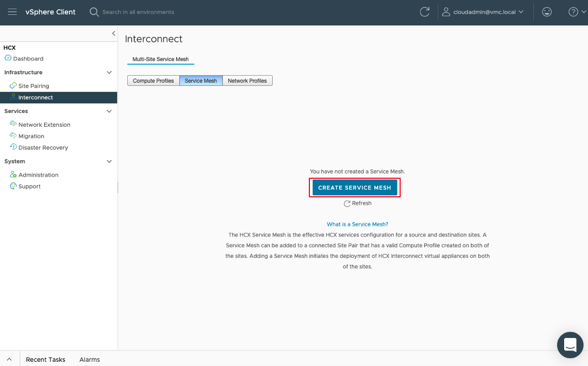Viewport: 588px width, 366px height.
Task: Click the Interconnect sidebar icon
Action: (x=13, y=97)
